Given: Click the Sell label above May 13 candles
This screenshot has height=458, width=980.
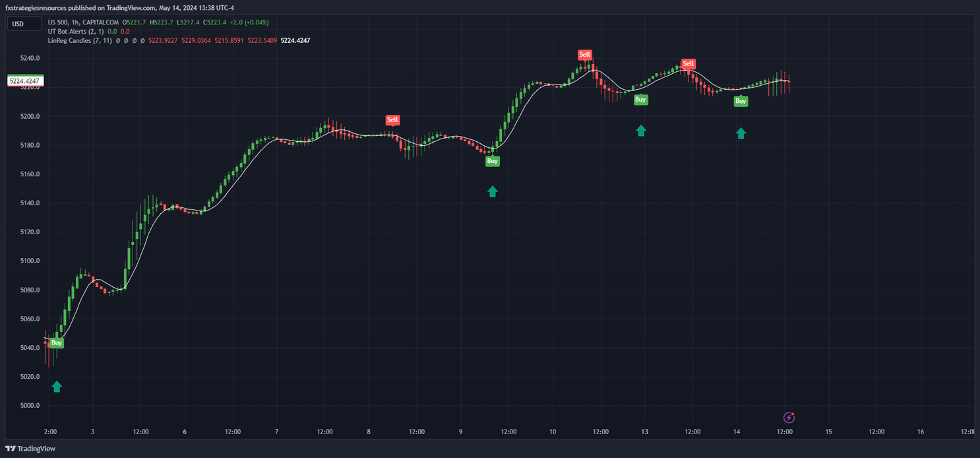Looking at the screenshot, I should coord(688,63).
